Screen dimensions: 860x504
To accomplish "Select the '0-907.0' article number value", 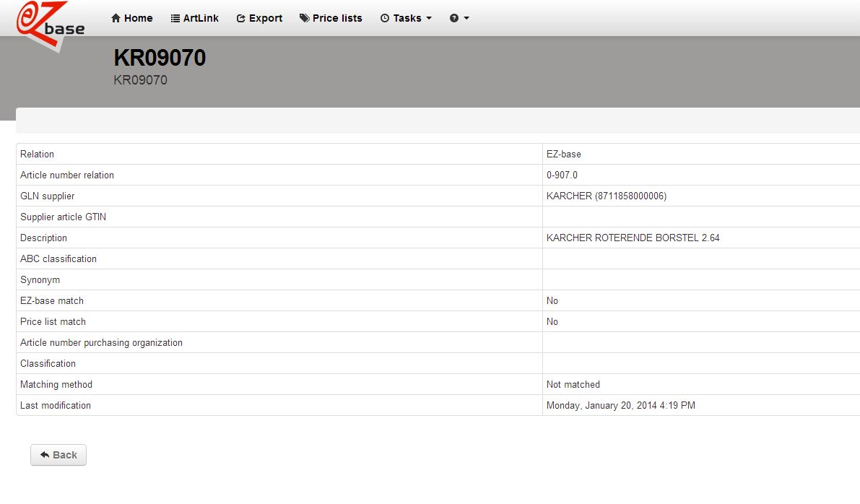I will point(562,175).
